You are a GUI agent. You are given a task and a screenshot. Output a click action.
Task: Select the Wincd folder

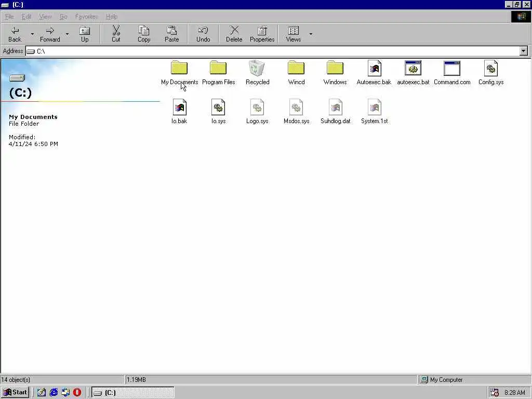pyautogui.click(x=296, y=73)
